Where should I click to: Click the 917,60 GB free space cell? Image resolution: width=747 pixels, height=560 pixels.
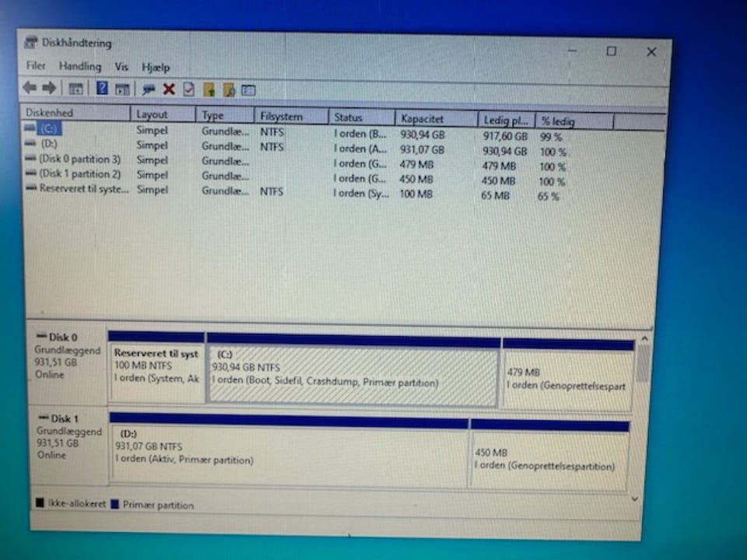click(x=506, y=137)
